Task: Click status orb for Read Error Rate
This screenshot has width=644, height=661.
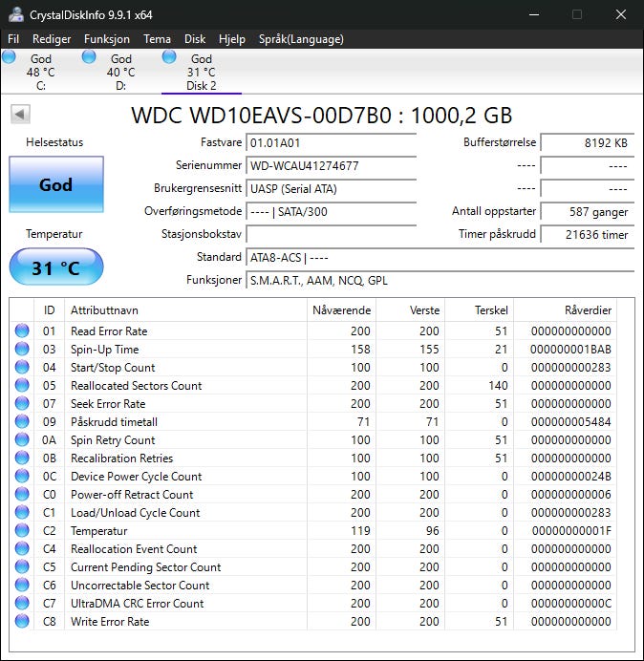Action: (22, 330)
